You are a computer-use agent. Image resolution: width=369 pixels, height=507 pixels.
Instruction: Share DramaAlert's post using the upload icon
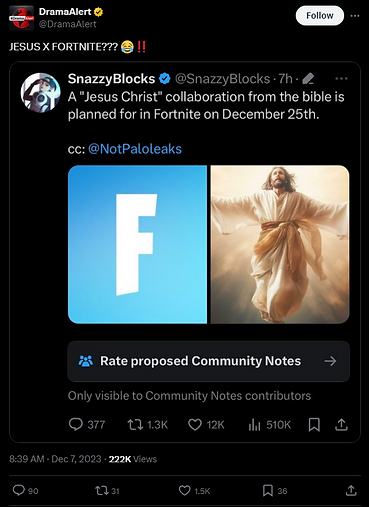(x=351, y=491)
